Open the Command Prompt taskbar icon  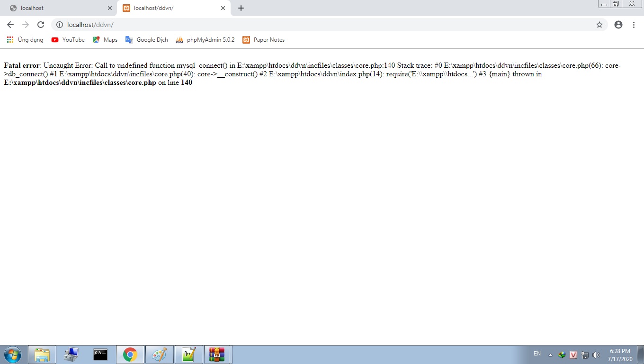tap(100, 355)
